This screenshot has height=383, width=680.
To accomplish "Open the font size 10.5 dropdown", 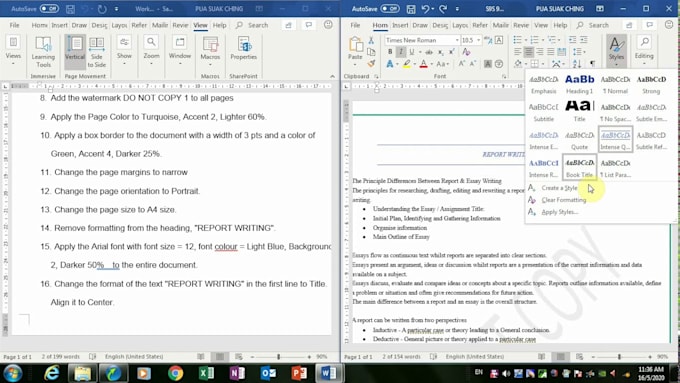I will tap(478, 40).
